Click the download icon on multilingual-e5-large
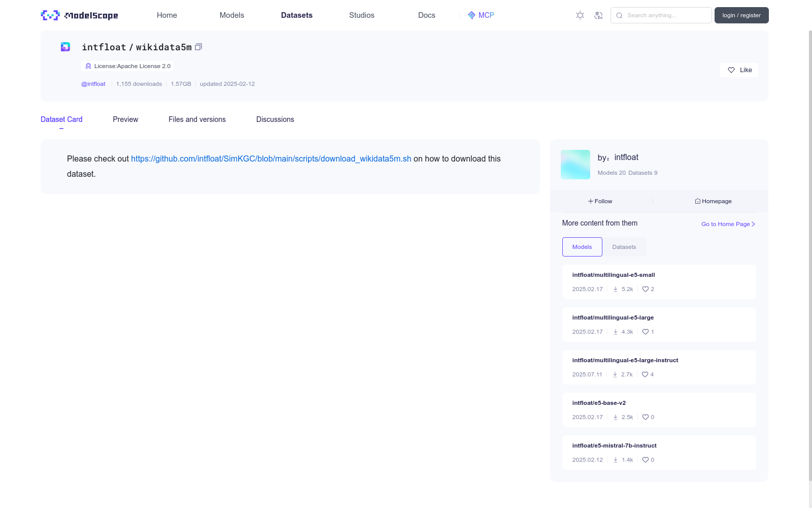The width and height of the screenshot is (812, 508). pos(616,332)
